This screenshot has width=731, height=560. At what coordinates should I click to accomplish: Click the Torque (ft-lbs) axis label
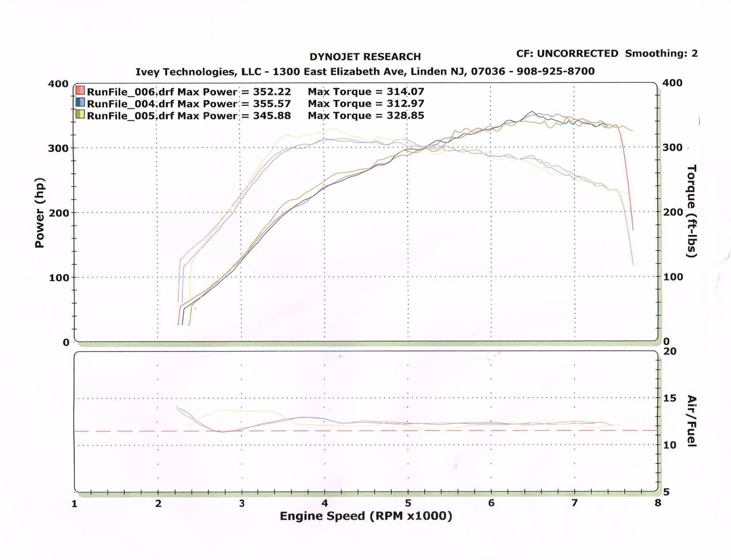(x=692, y=211)
